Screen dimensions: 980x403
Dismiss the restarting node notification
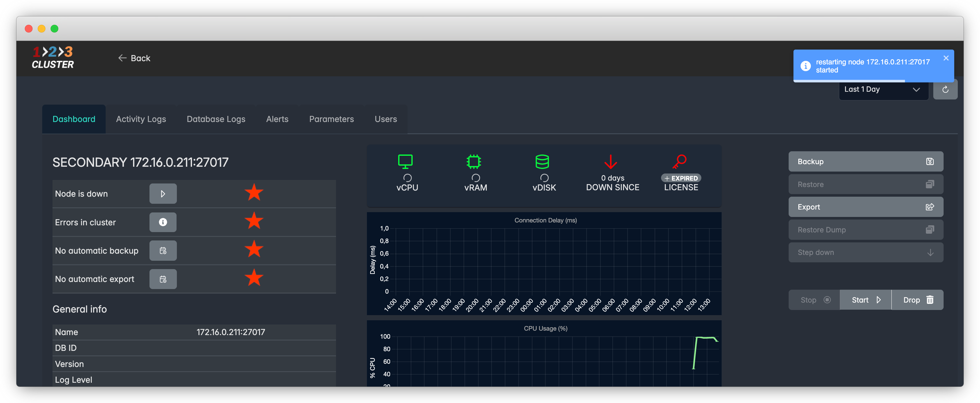pyautogui.click(x=946, y=58)
